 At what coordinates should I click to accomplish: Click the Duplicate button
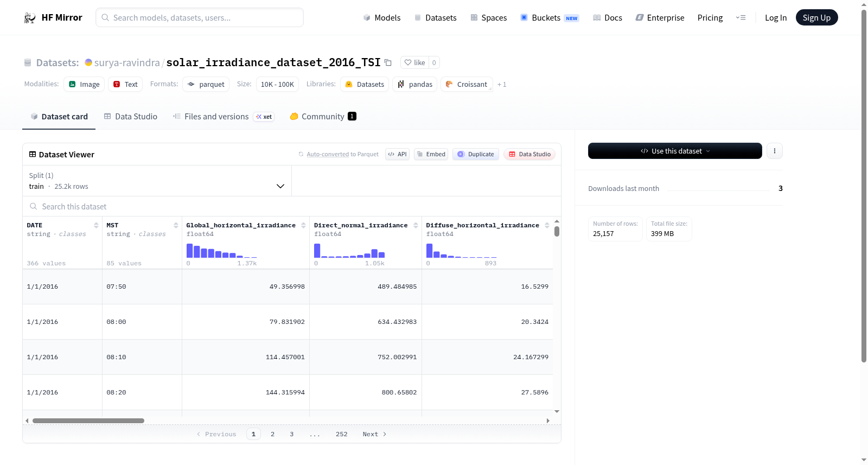coord(476,154)
